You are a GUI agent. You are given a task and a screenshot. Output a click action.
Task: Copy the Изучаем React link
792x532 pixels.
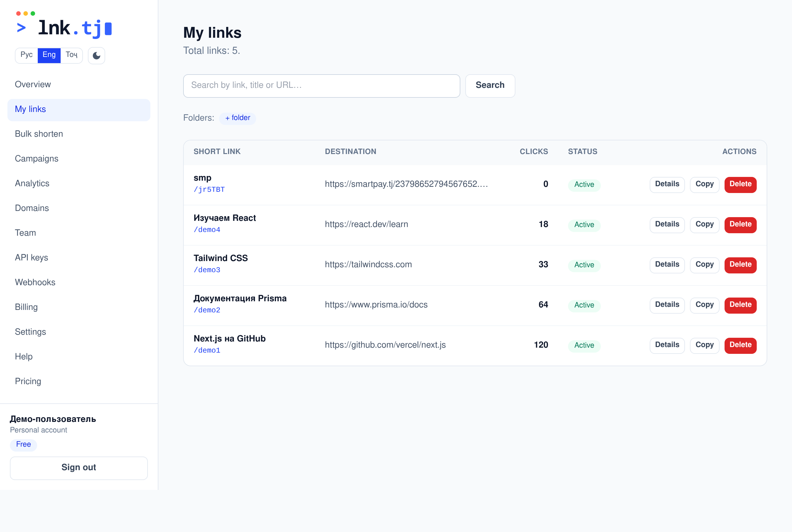click(x=704, y=225)
